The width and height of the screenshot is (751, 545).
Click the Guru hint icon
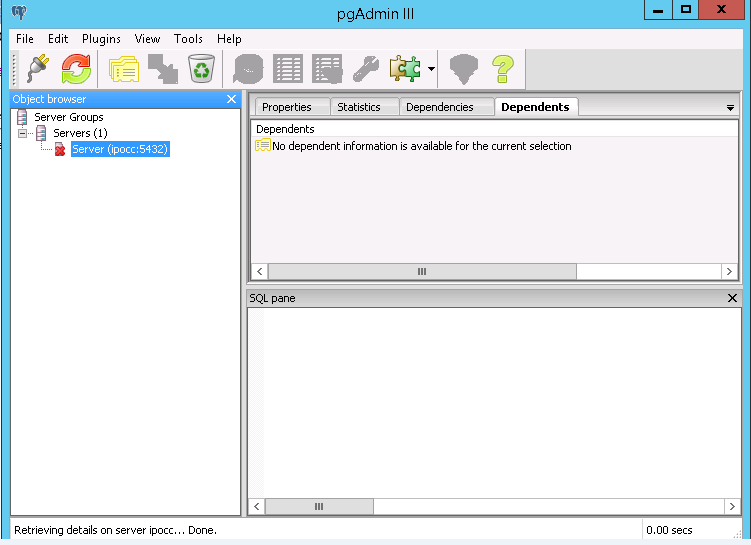coord(464,69)
